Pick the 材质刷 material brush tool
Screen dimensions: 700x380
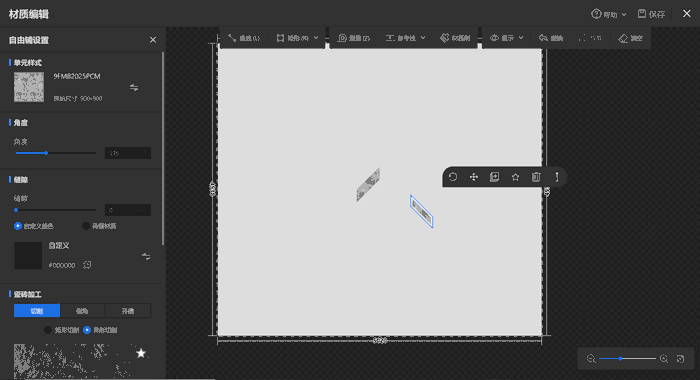click(x=455, y=38)
